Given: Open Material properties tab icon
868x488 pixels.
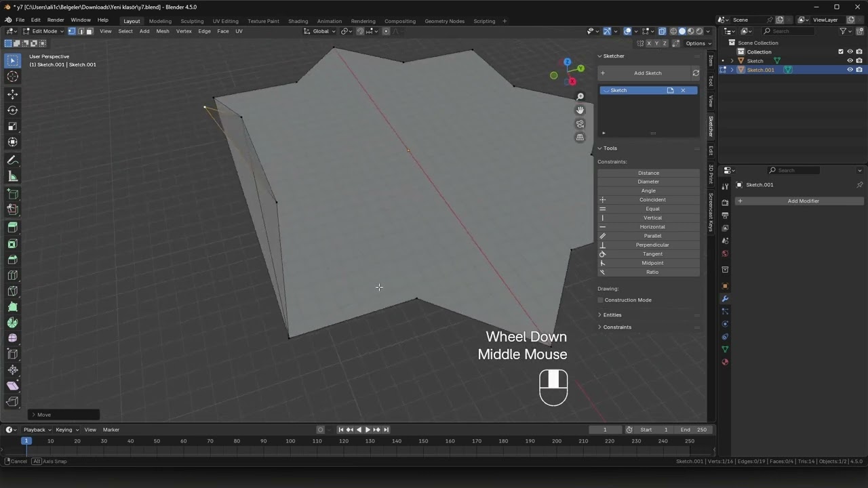Looking at the screenshot, I should 725,362.
